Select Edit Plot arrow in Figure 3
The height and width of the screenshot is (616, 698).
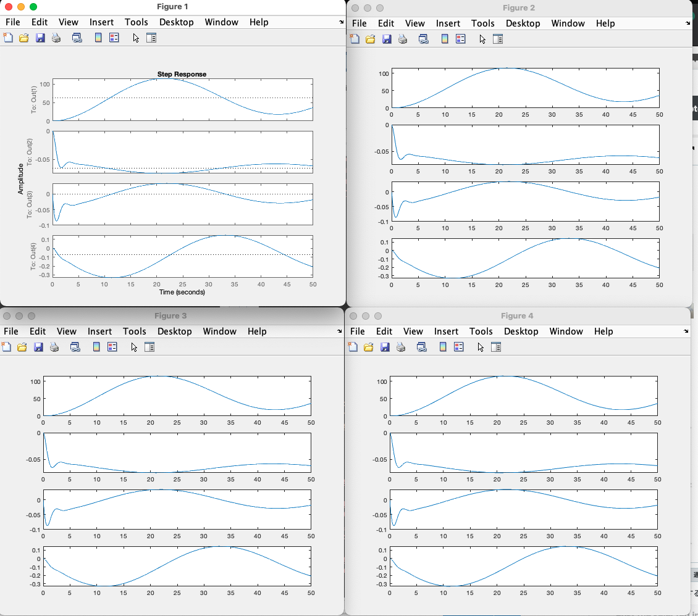[x=134, y=347]
